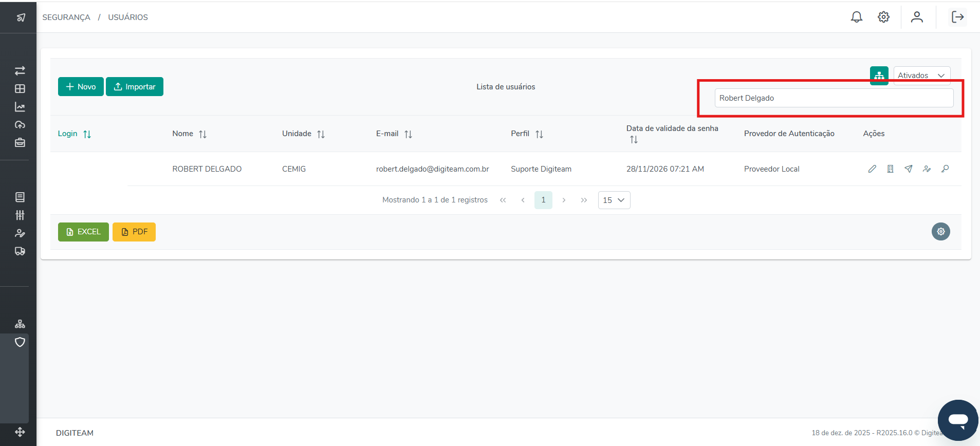Click the key icon in Robert Delgado's row

(x=945, y=169)
